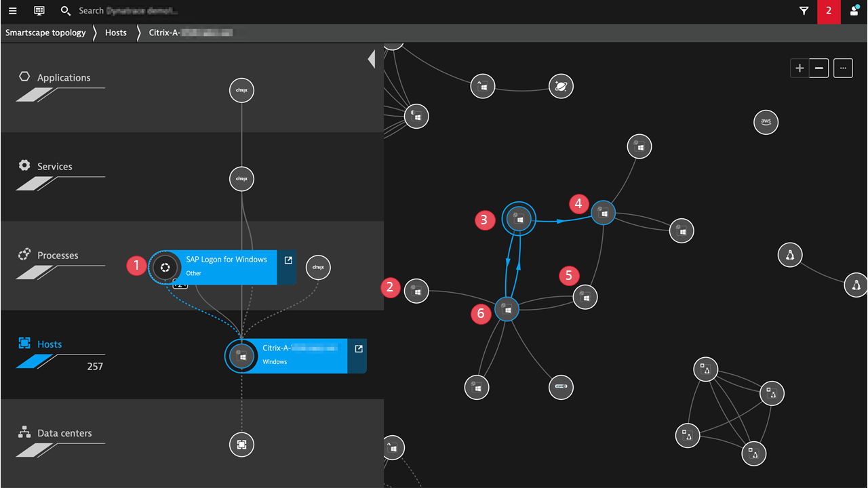Click the Linux host node beside the zoom-side AWS
Viewport: 868px width, 488px height.
(790, 256)
